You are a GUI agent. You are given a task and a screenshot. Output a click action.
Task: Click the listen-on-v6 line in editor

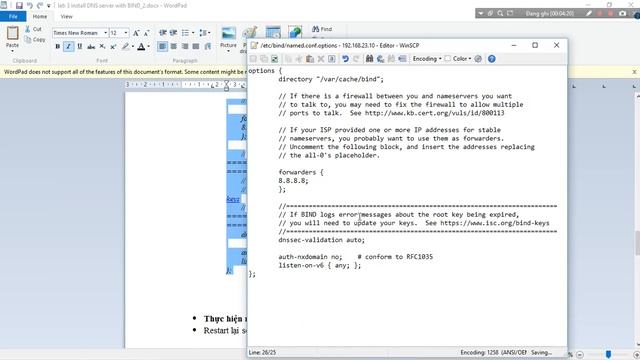pyautogui.click(x=320, y=265)
